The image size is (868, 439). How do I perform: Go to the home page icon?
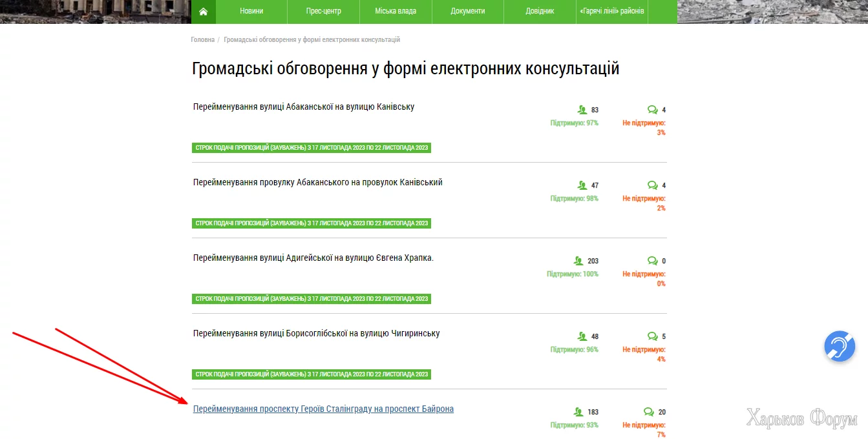[x=204, y=11]
